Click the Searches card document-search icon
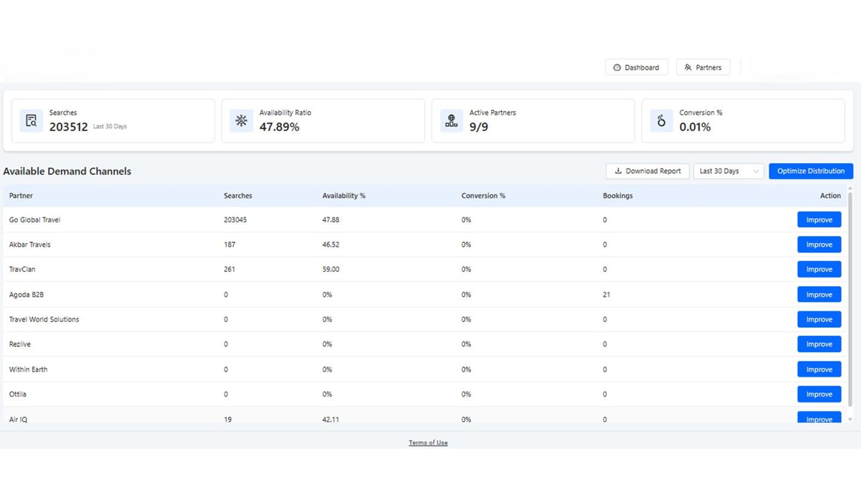861x504 pixels. click(x=31, y=120)
